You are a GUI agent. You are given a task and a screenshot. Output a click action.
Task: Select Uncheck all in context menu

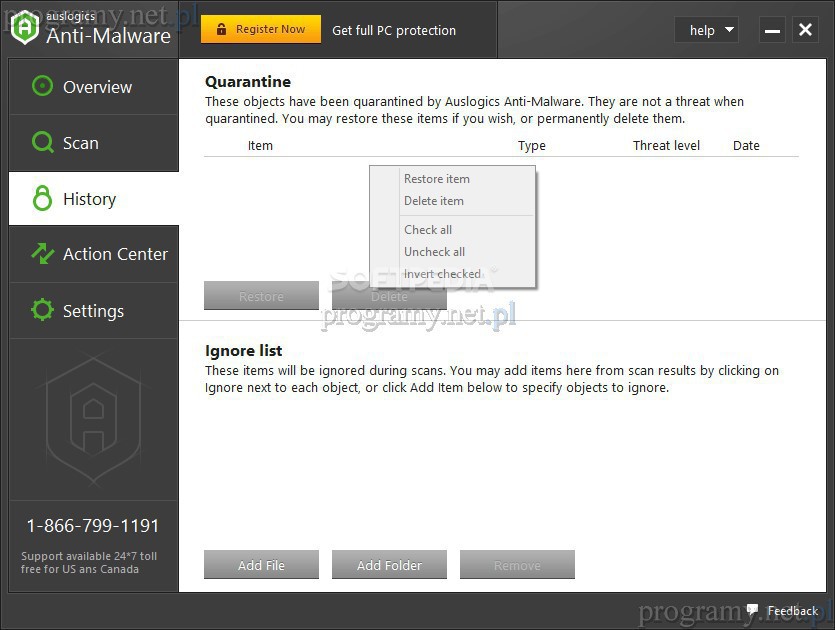(x=435, y=252)
